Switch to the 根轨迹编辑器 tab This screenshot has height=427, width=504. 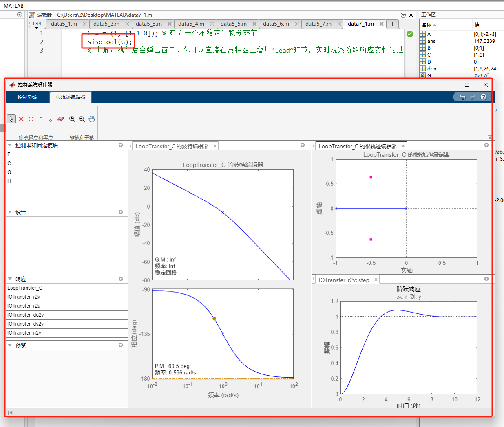(71, 97)
